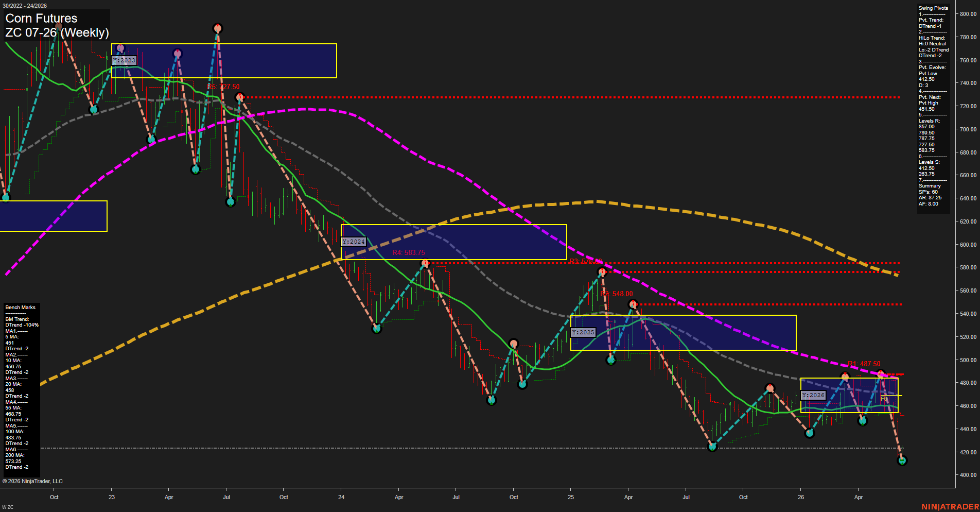This screenshot has height=512, width=980.
Task: Select the DTrend -1 value
Action: click(930, 26)
